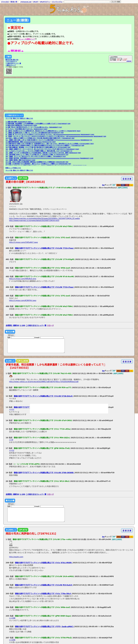Screen dimensions: 138x644
Task: Open the imgur K3NYlht.jpeg link in post 485
Action: point(23,301)
